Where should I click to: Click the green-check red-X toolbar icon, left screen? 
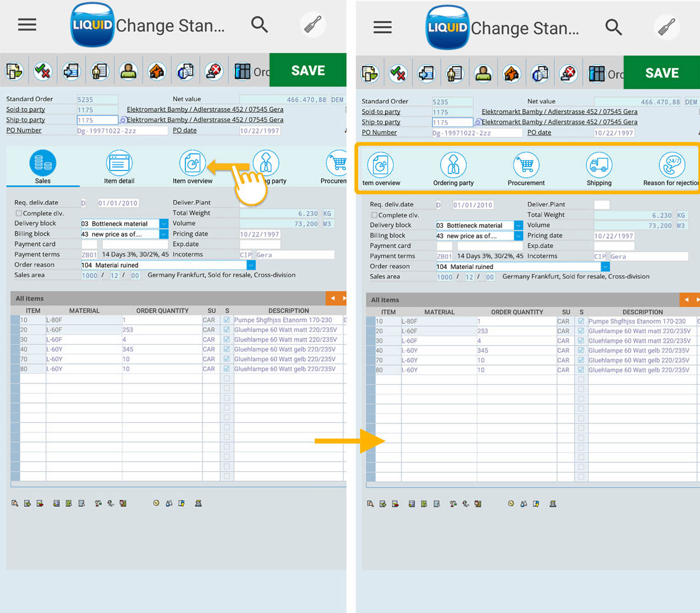click(43, 71)
